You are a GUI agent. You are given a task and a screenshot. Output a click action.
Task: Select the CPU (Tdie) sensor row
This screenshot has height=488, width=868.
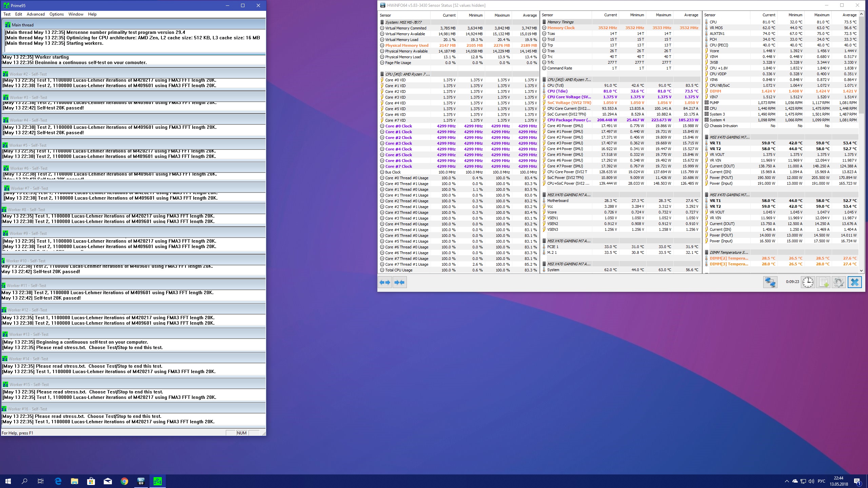pos(557,91)
